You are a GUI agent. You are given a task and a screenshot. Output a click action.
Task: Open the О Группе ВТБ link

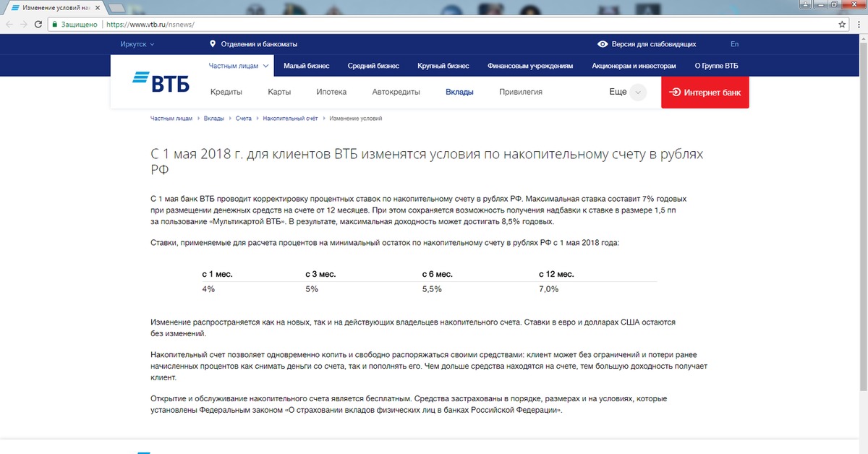(716, 66)
